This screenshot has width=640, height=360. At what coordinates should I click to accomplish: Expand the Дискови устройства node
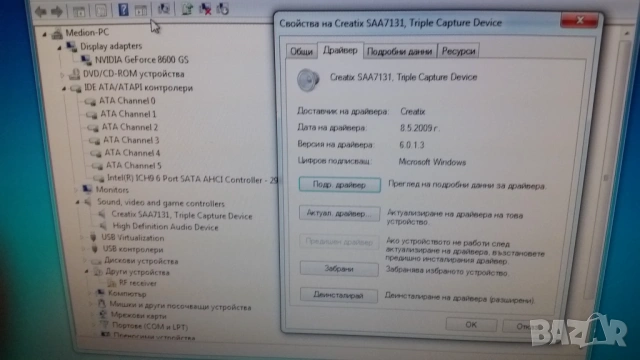[85, 260]
